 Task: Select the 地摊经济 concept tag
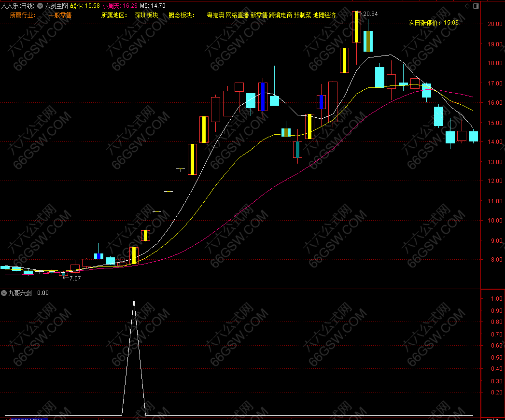pos(324,15)
